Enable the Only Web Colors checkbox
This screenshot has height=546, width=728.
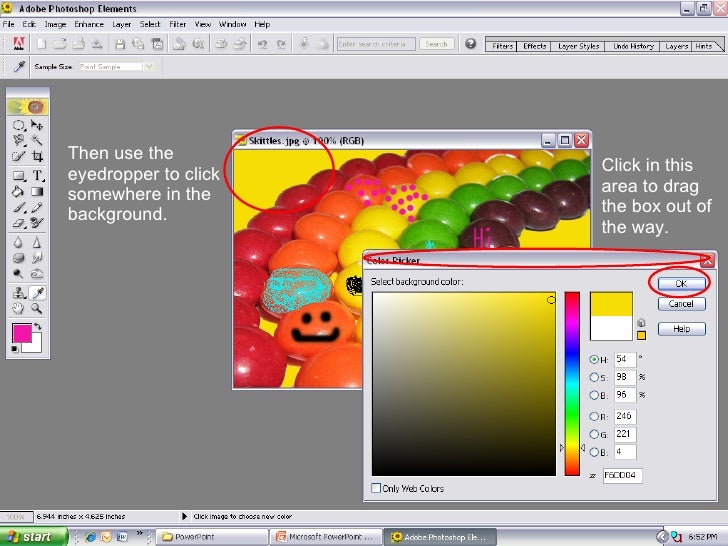pos(376,488)
